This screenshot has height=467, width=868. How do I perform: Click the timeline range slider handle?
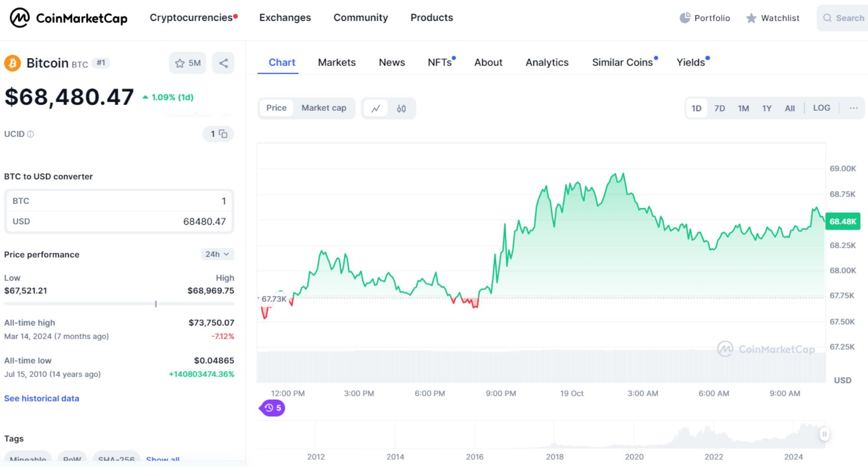[x=824, y=434]
